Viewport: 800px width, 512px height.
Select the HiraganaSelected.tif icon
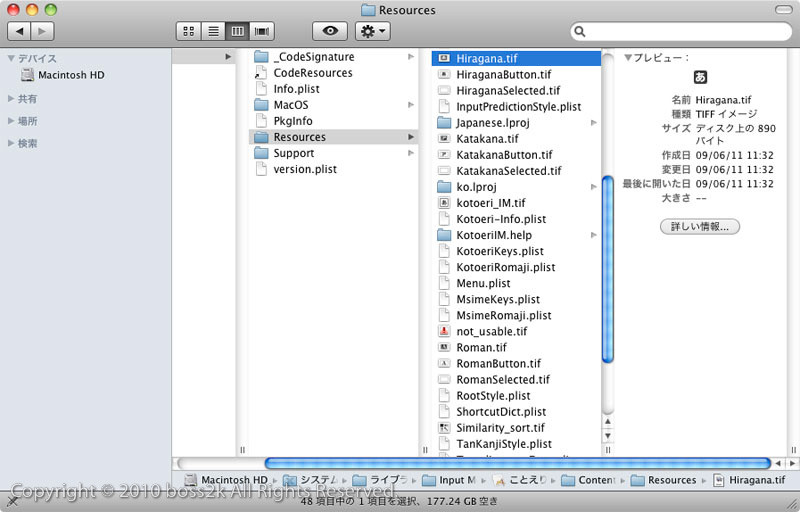444,90
